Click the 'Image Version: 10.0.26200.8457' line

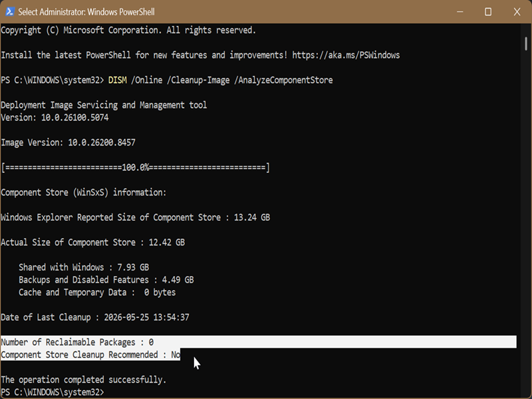point(68,142)
